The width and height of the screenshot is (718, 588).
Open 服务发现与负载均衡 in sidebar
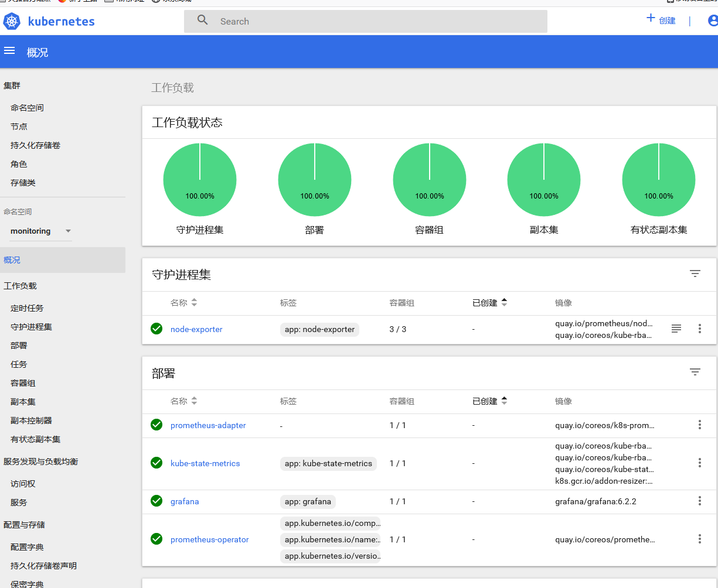40,461
